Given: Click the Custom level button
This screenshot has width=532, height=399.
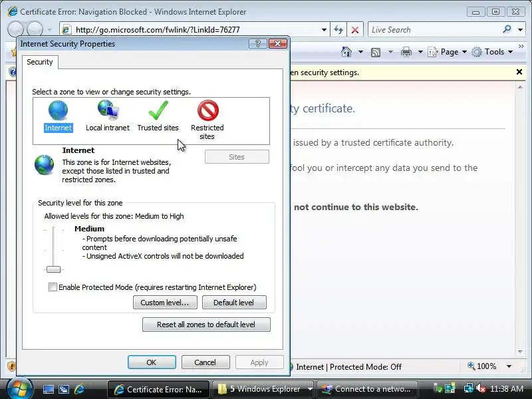Looking at the screenshot, I should pyautogui.click(x=165, y=303).
